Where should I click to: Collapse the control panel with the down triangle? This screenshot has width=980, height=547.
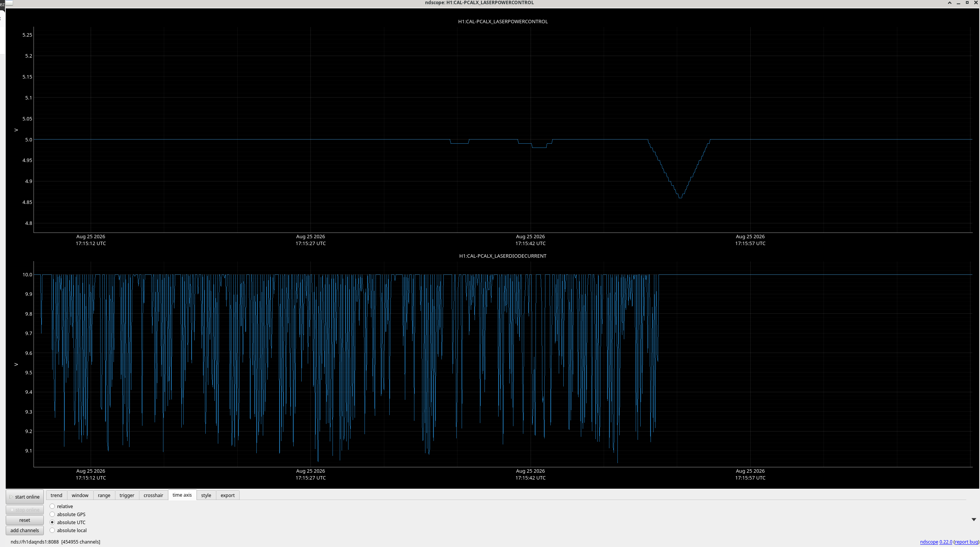click(x=974, y=520)
